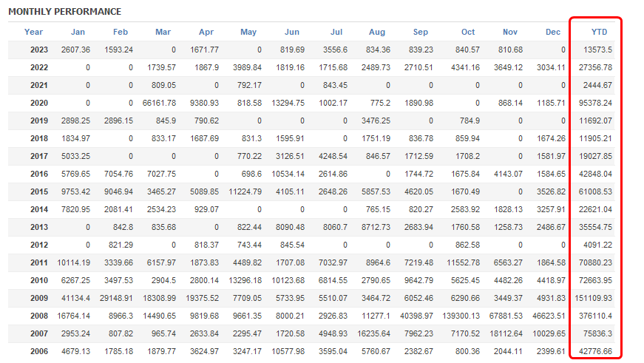Click the Dec column header

pyautogui.click(x=553, y=32)
